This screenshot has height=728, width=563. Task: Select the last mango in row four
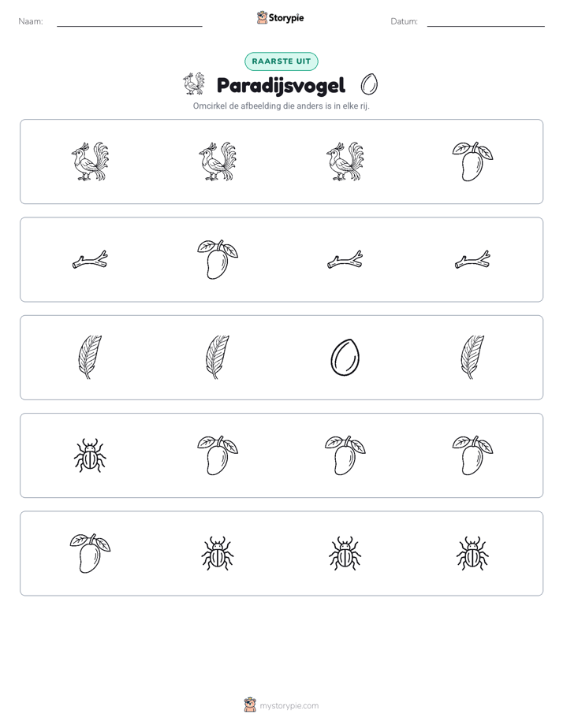[472, 455]
